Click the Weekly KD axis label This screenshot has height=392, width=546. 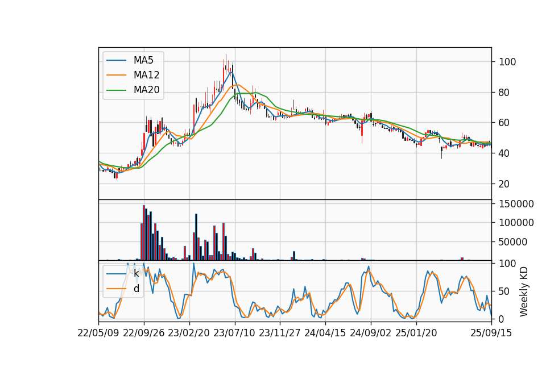coord(523,292)
